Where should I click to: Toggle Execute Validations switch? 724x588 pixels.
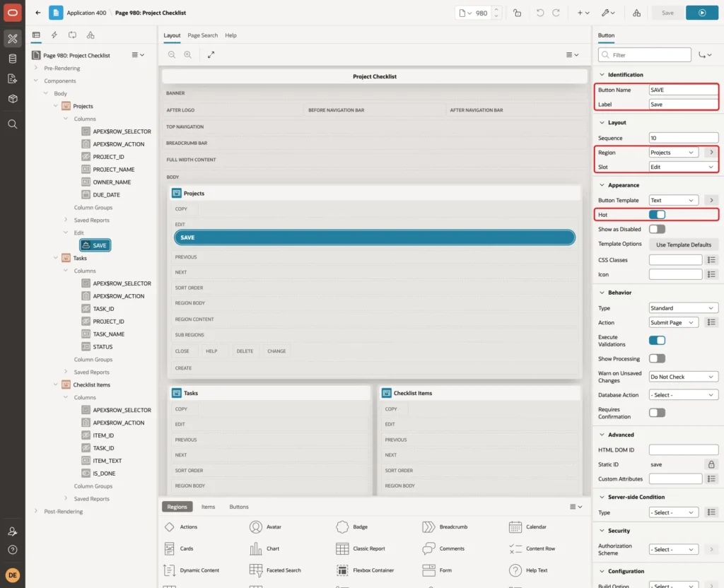pos(657,340)
